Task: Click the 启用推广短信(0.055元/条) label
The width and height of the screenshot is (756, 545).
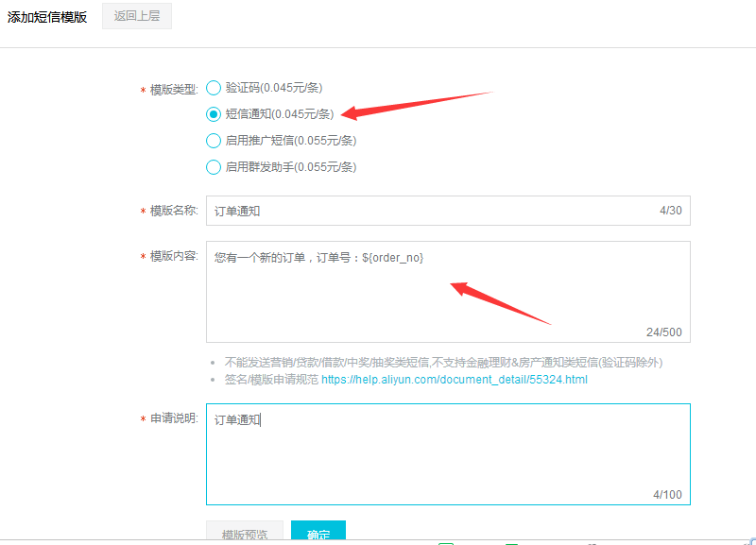Action: pyautogui.click(x=291, y=141)
